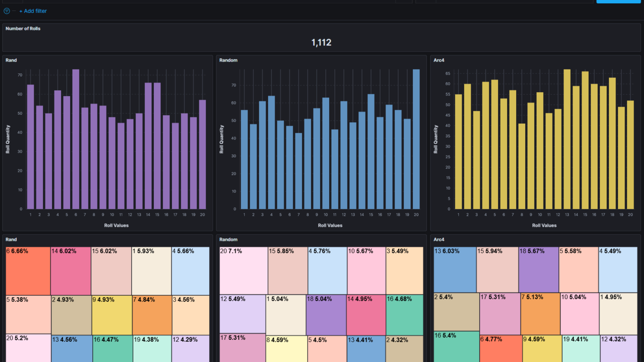Select the 1 5.04% cell in Random treemap

click(x=286, y=315)
